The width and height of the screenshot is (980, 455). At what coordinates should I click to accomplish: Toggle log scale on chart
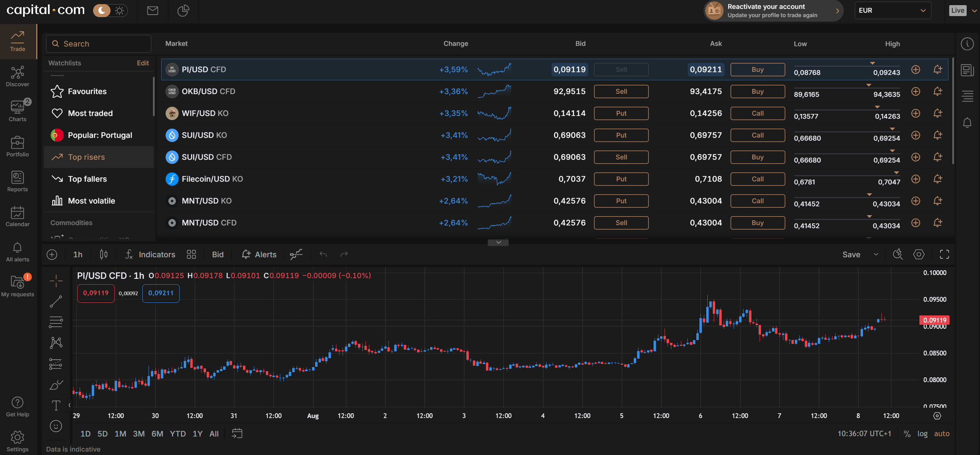(x=922, y=434)
